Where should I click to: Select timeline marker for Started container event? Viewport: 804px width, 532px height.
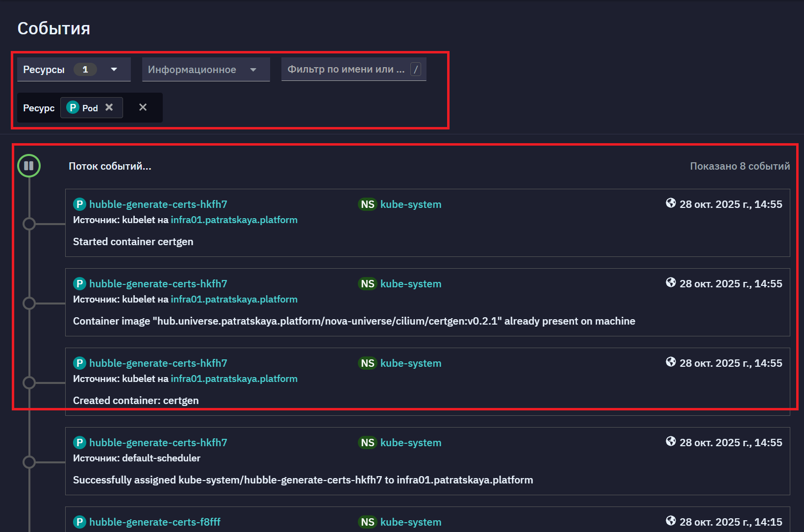click(x=29, y=224)
